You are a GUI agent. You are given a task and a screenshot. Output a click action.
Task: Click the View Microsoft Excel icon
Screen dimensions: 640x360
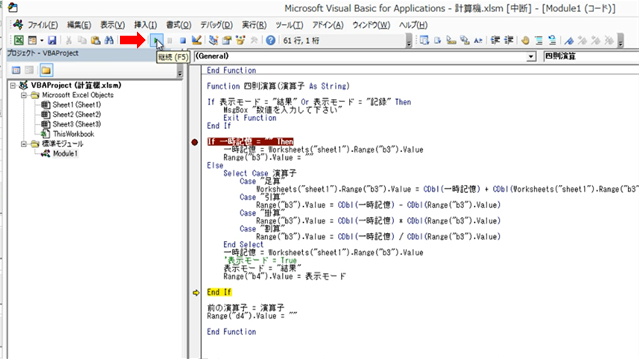(19, 40)
